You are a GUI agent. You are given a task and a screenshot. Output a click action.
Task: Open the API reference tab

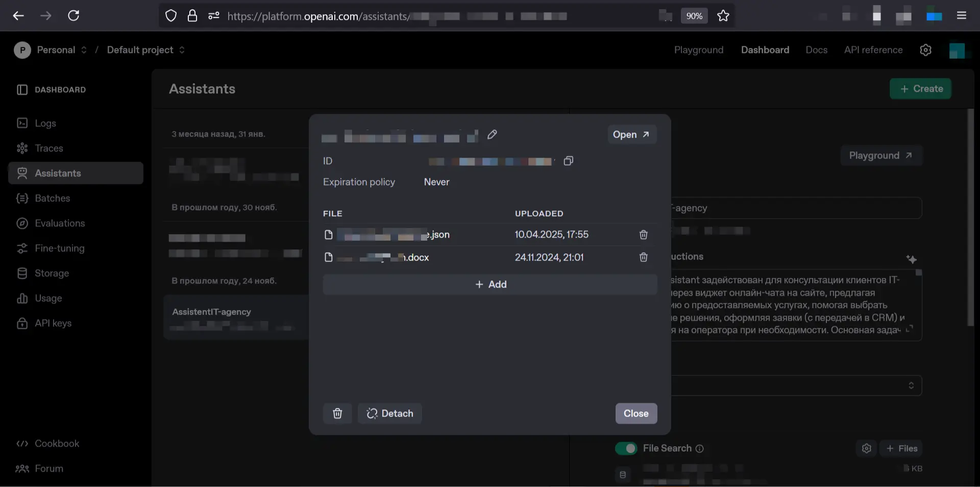pos(873,50)
